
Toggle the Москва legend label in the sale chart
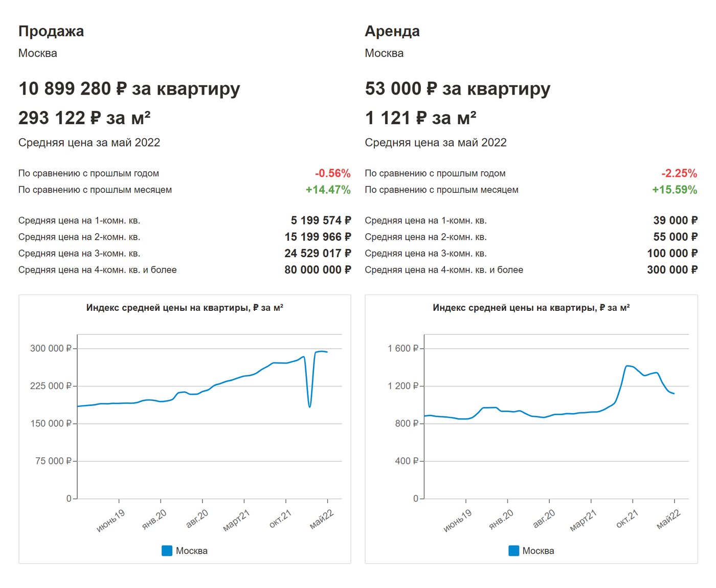tap(192, 551)
